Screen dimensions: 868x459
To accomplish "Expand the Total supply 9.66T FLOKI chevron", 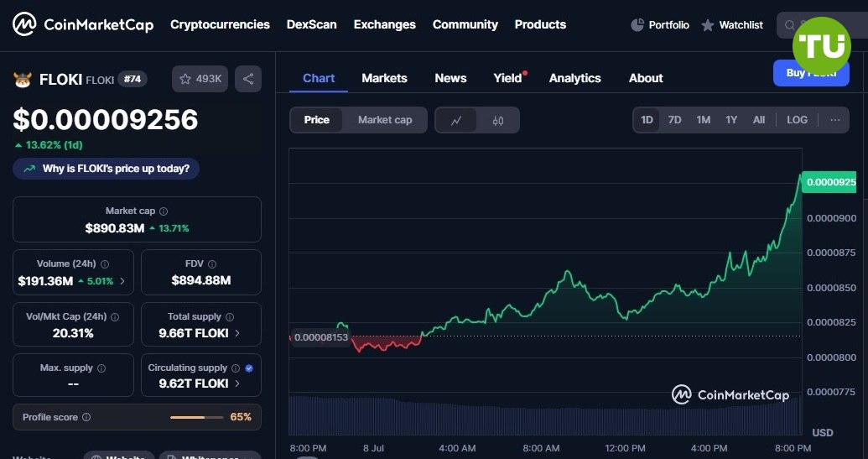I will pos(237,333).
